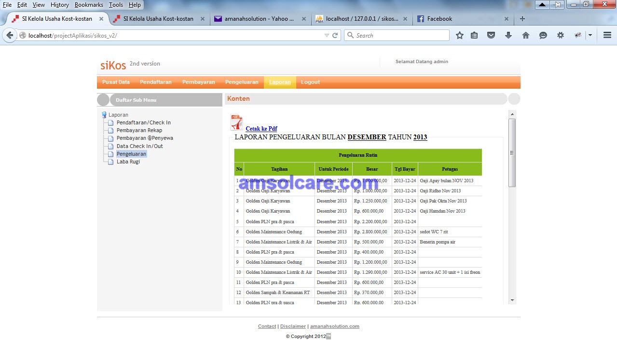Bookmark this page with the star icon
Viewport: 617px width, 364px height.
click(x=460, y=35)
